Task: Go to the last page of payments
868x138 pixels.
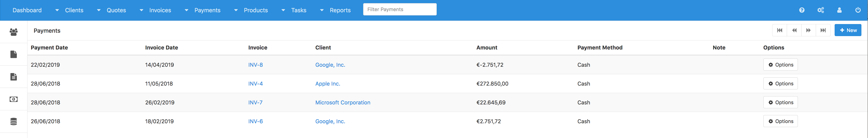Action: (x=823, y=30)
